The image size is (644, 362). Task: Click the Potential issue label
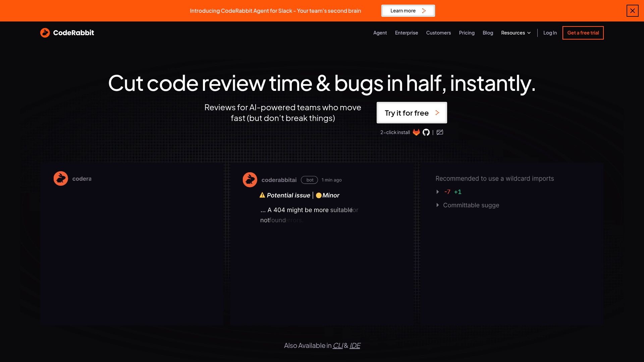coord(288,195)
